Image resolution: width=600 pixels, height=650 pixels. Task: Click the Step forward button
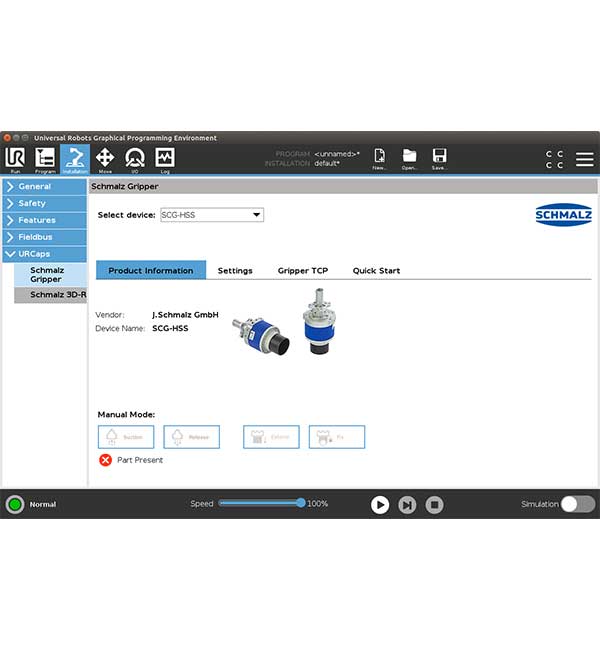click(407, 505)
